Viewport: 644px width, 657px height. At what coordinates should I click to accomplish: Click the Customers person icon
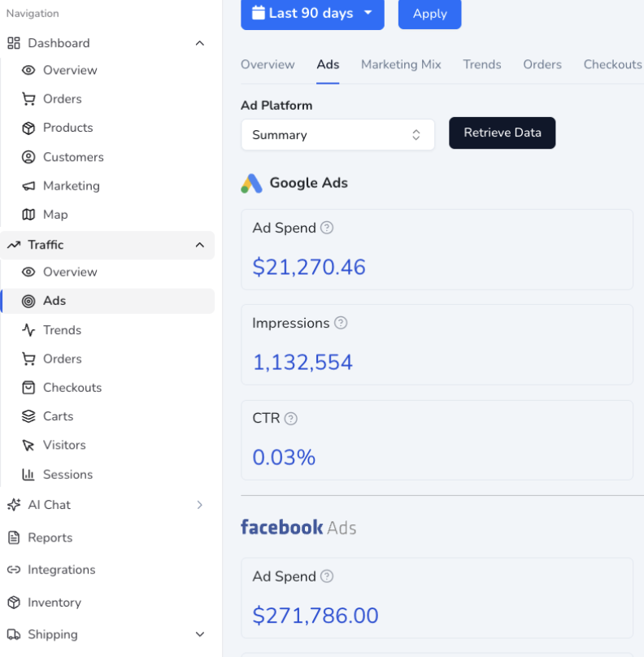(28, 157)
